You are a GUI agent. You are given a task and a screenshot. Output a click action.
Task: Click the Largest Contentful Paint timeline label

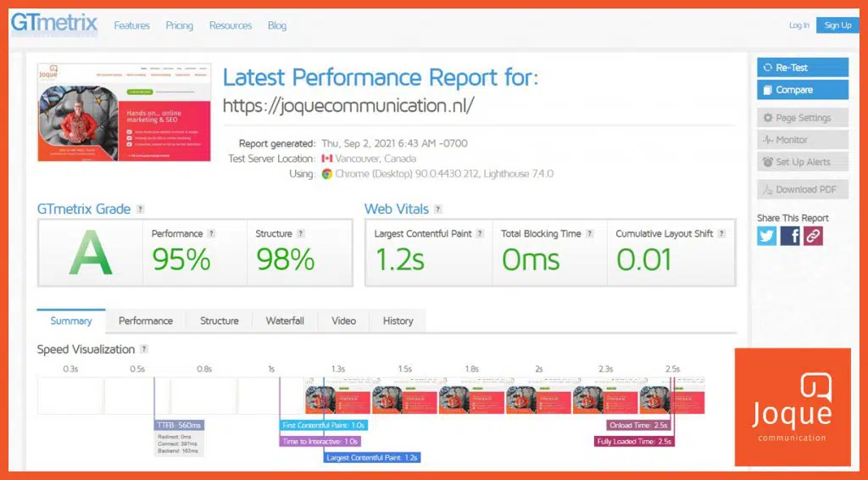372,457
